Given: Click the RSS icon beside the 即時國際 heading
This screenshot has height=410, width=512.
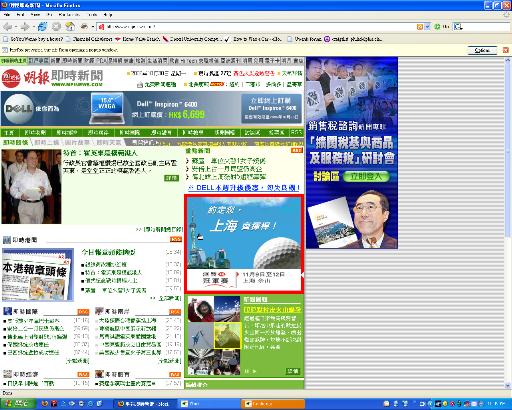Looking at the screenshot, I should (83, 312).
